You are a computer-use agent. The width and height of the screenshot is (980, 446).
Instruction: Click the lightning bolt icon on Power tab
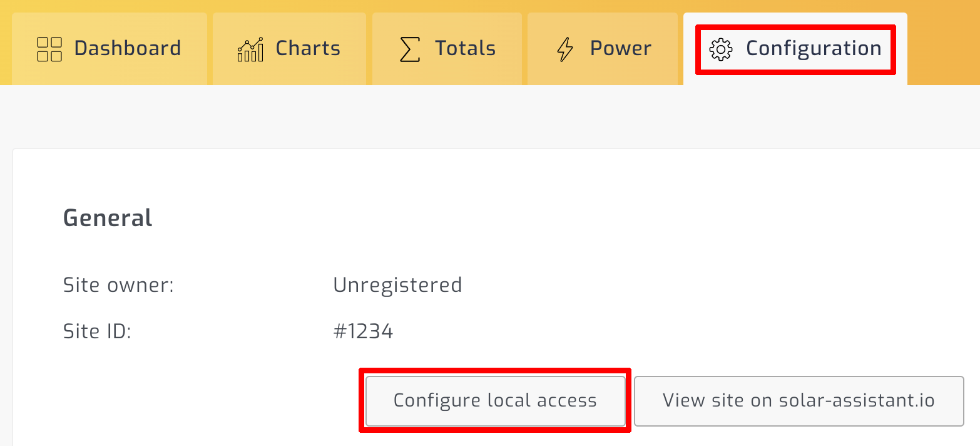coord(566,48)
